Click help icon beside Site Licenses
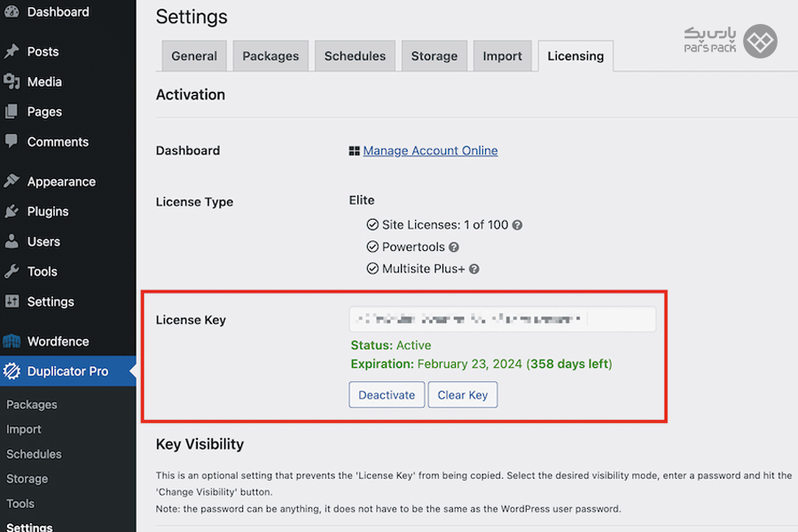This screenshot has height=532, width=798. [x=517, y=225]
